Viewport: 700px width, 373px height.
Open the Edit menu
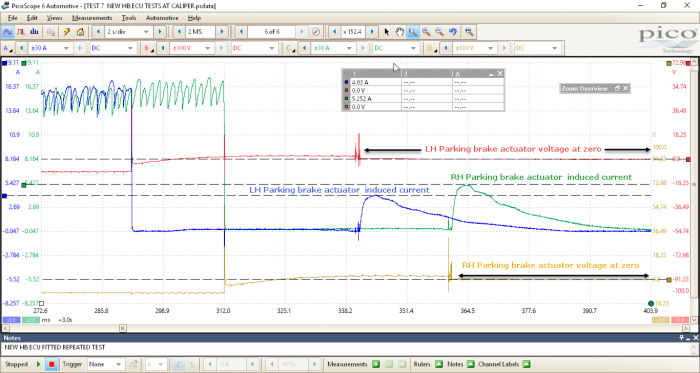coord(32,18)
